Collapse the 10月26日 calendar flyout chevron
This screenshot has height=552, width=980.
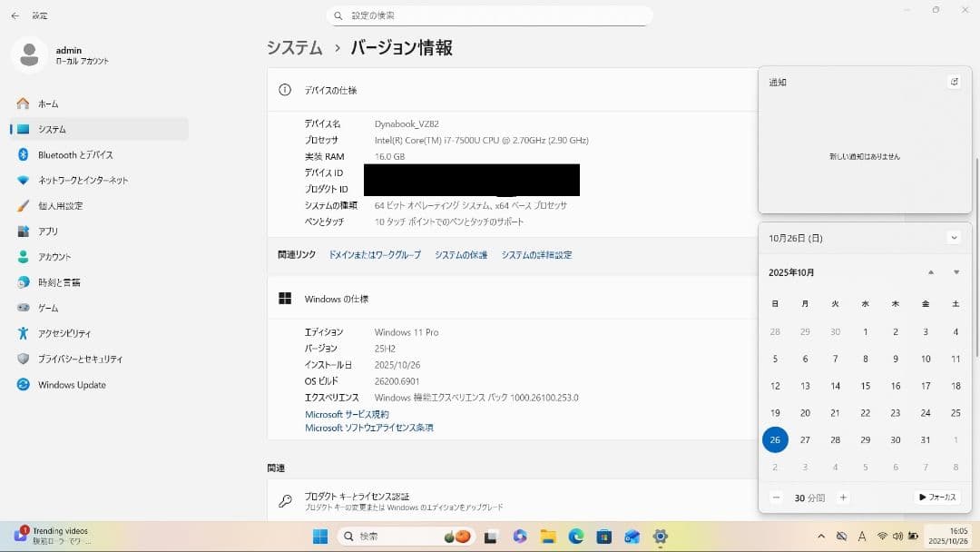pyautogui.click(x=954, y=237)
